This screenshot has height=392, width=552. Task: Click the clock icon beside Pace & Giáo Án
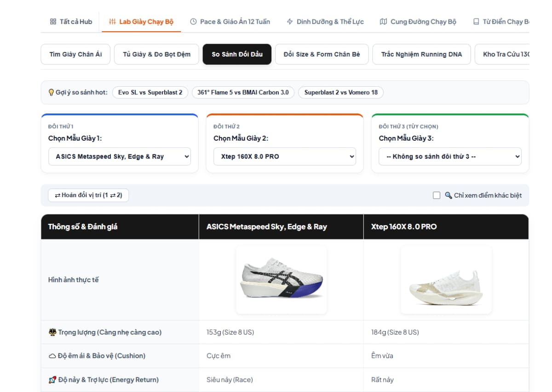click(193, 22)
